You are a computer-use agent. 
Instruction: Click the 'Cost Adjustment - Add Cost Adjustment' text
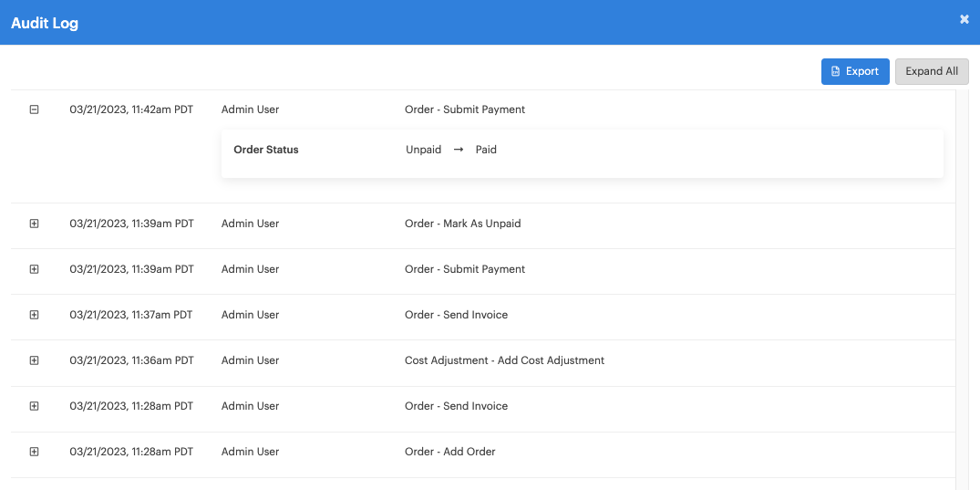click(x=504, y=360)
